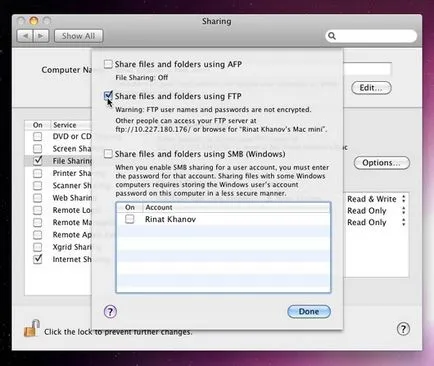
Task: Uncheck the Internet Sharing checkbox
Action: point(38,259)
